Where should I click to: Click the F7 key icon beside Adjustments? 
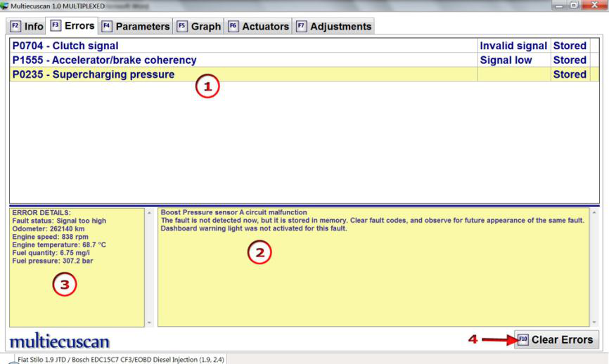pyautogui.click(x=301, y=27)
